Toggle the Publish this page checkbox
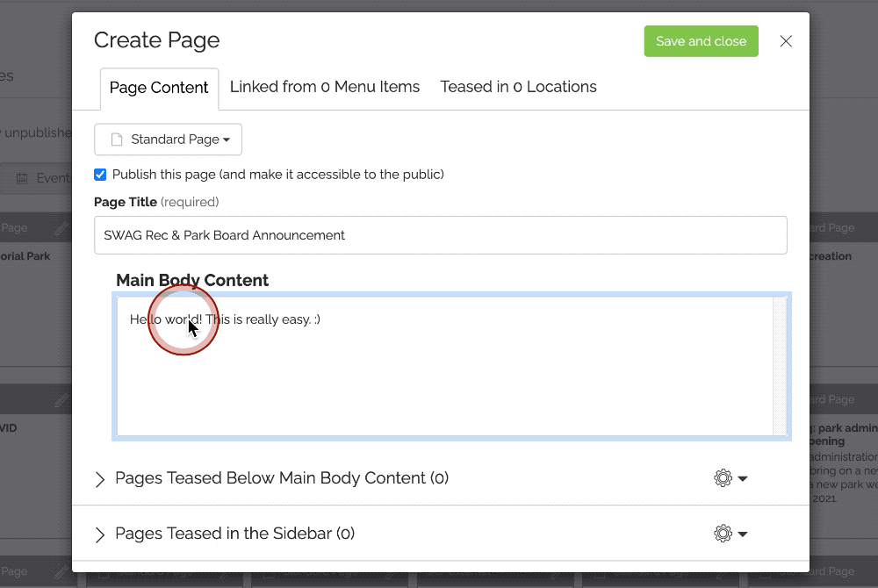The image size is (878, 588). [x=100, y=175]
